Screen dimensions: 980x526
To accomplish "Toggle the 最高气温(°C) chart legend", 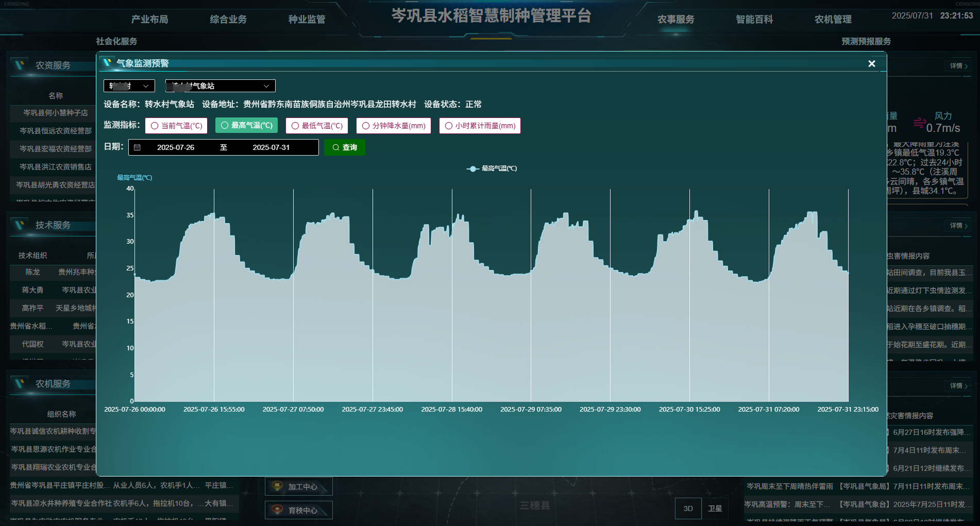I will 492,168.
